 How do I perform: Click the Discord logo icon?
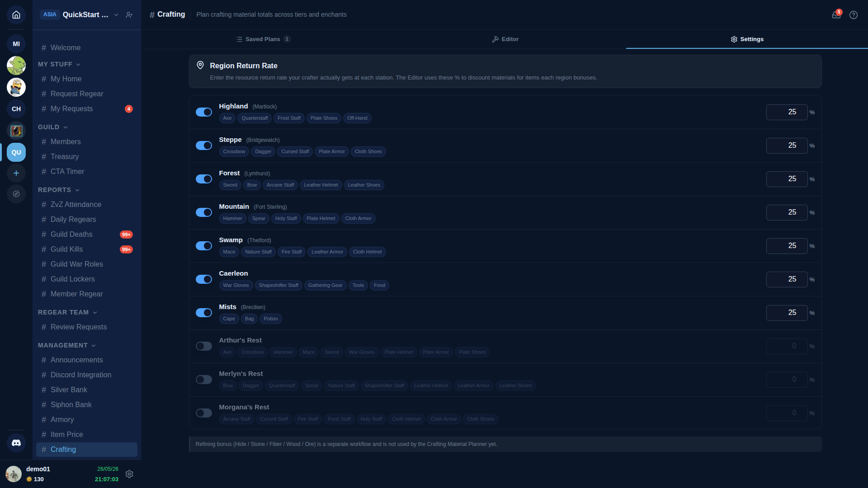coord(16,443)
